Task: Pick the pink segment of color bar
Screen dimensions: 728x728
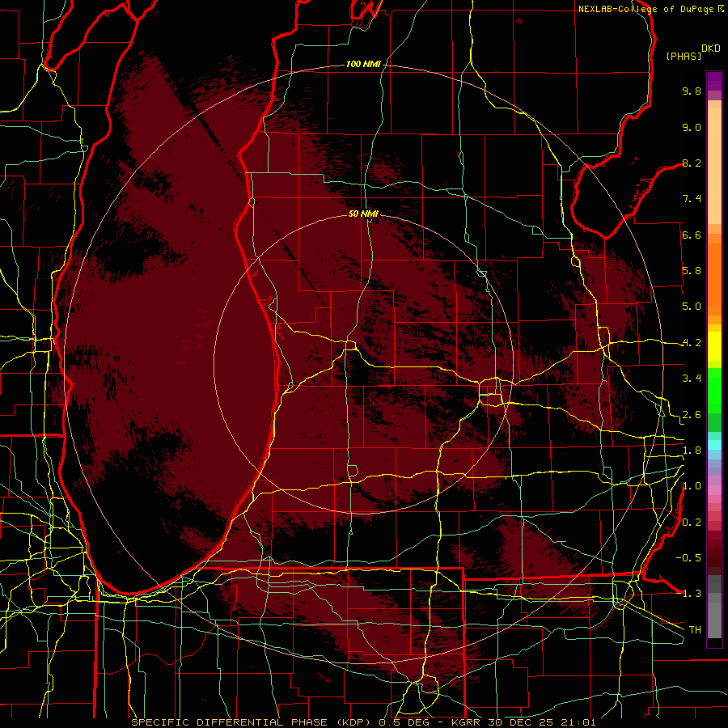Action: click(x=714, y=490)
